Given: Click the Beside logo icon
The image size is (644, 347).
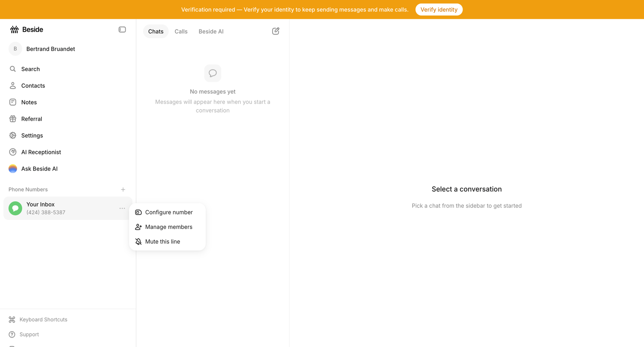Looking at the screenshot, I should point(14,29).
